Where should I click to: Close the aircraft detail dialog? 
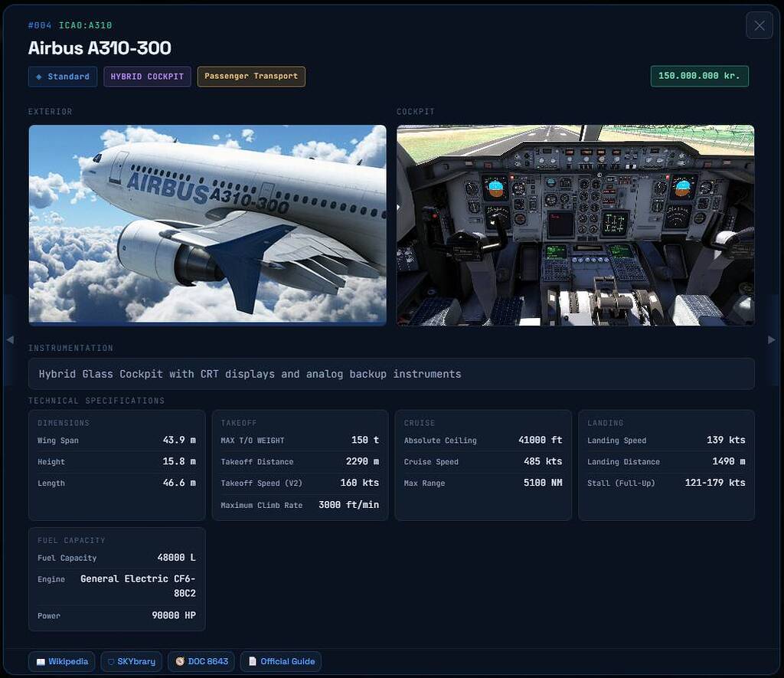tap(759, 25)
